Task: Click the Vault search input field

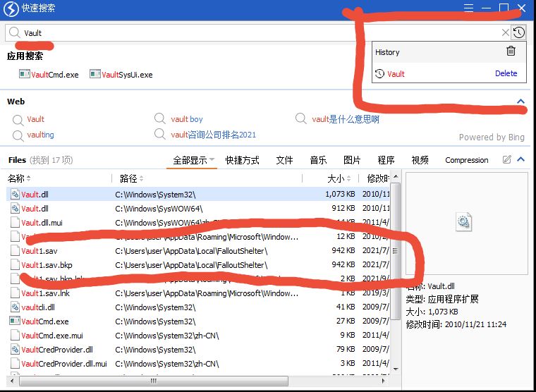Action: click(x=258, y=33)
